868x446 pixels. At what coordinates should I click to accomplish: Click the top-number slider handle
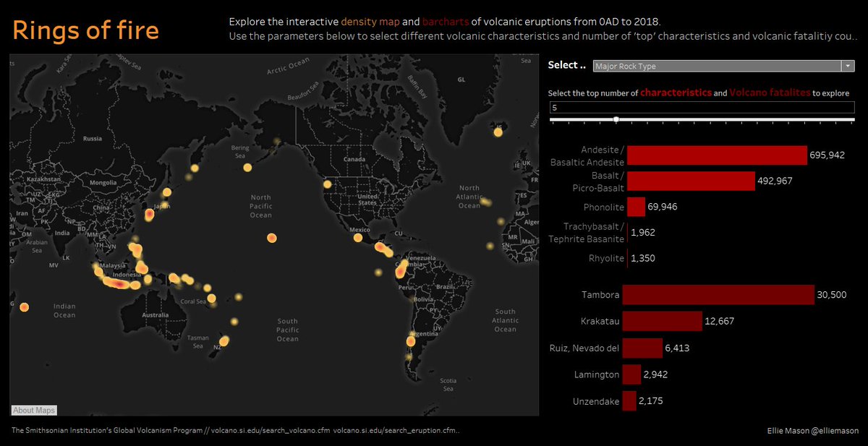[x=616, y=119]
